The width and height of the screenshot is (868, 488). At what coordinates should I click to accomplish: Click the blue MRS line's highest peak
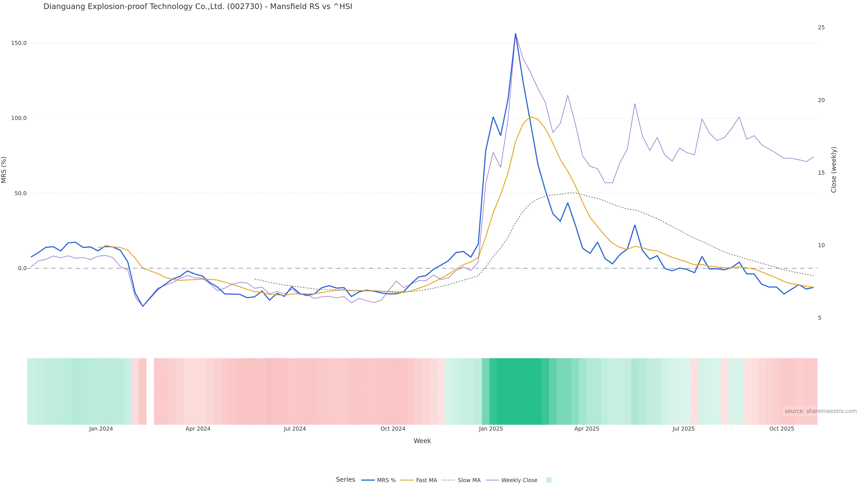[515, 34]
